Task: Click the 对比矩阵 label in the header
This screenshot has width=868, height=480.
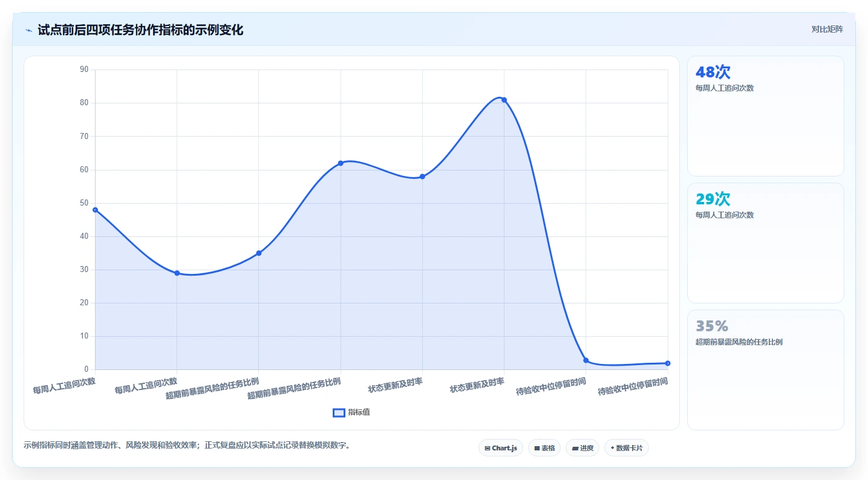Action: (827, 29)
